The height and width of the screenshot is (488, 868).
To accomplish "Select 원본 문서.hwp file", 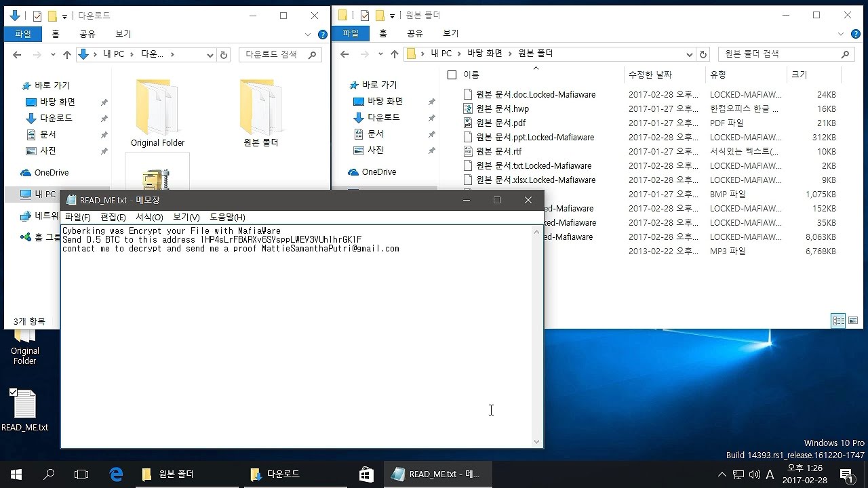I will point(502,108).
